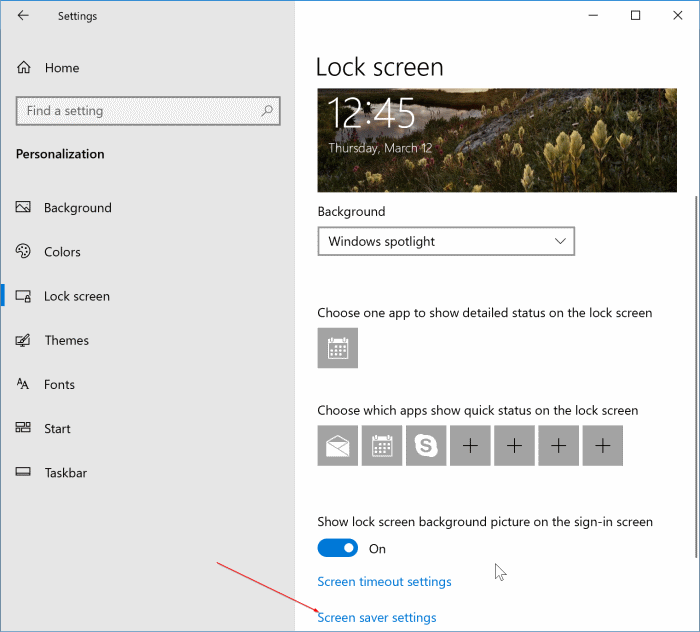Click the vertical scrollbar on right
Image resolution: width=700 pixels, height=632 pixels.
[696, 376]
